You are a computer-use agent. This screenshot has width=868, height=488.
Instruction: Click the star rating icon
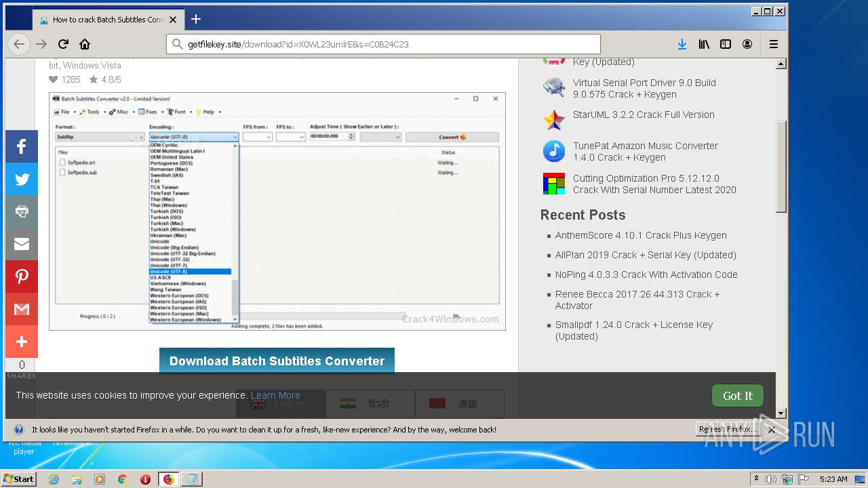(x=94, y=79)
